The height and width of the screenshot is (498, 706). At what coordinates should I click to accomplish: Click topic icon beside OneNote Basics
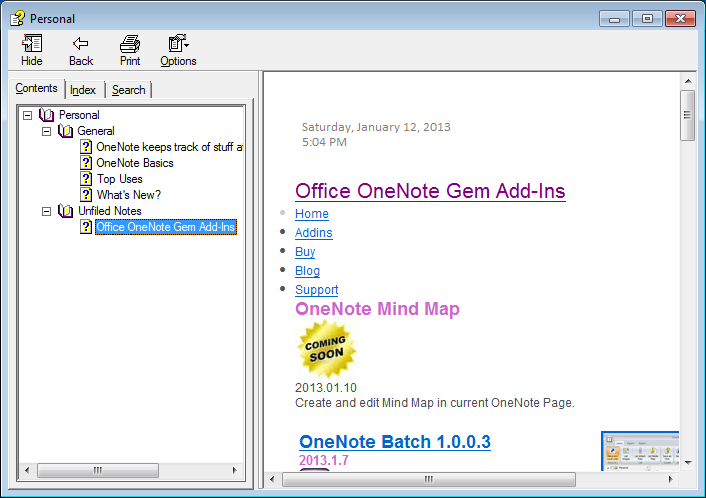[x=86, y=163]
